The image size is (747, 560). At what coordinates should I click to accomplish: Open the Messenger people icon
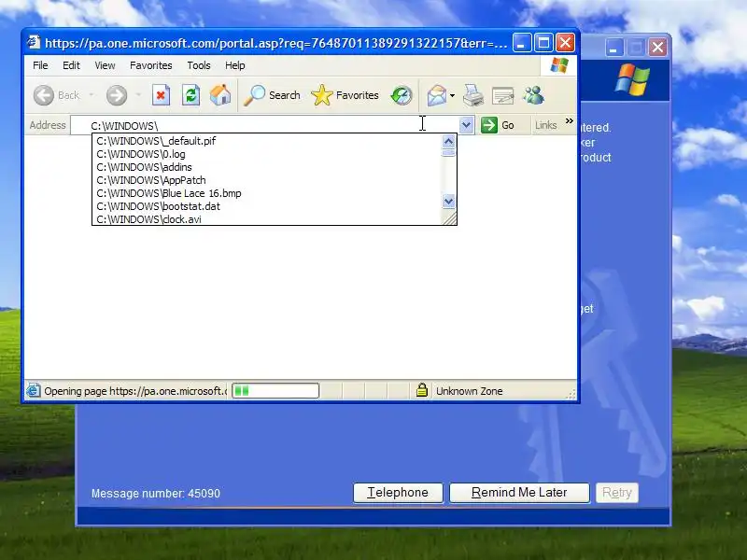click(533, 95)
